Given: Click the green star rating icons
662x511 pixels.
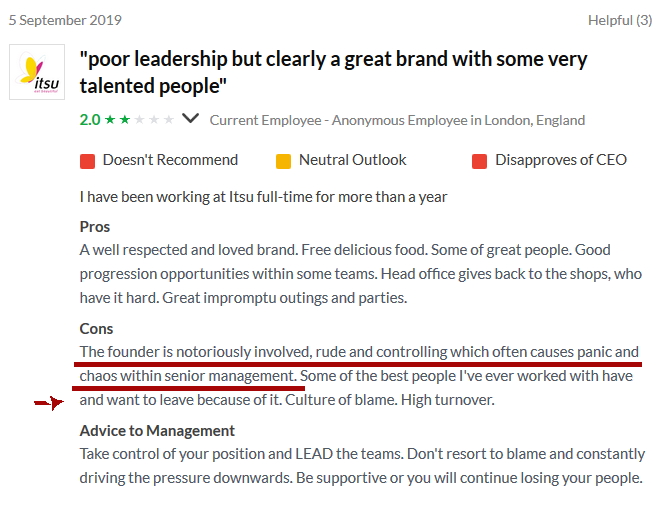Looking at the screenshot, I should [117, 120].
